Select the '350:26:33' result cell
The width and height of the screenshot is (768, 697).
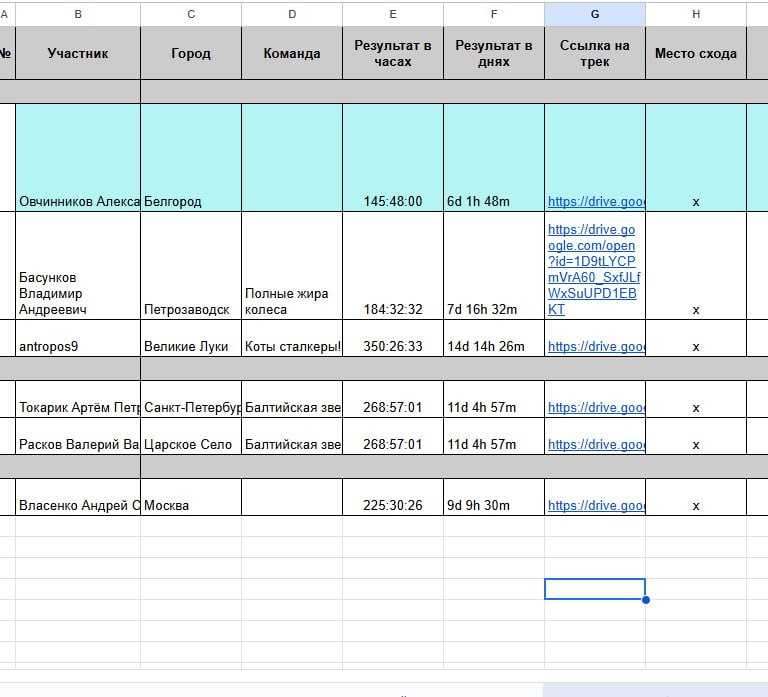pyautogui.click(x=393, y=347)
